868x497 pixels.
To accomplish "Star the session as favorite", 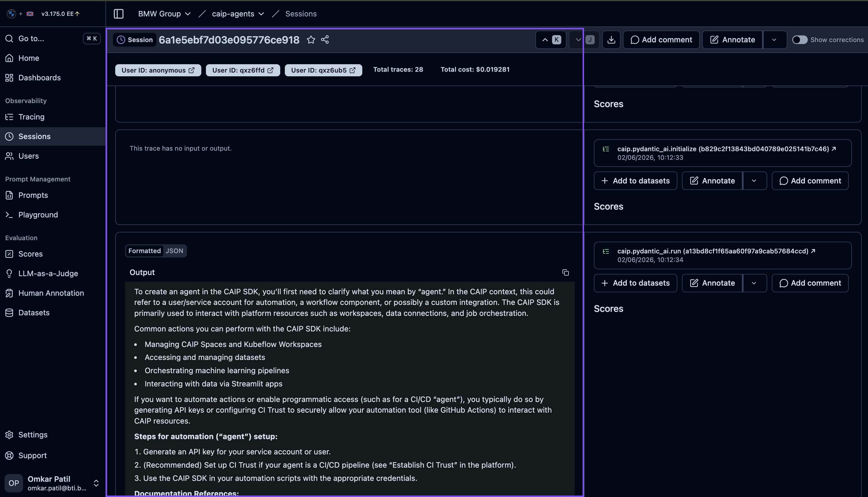I will pos(311,40).
